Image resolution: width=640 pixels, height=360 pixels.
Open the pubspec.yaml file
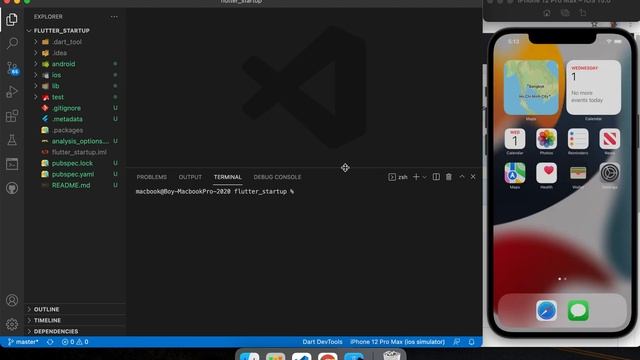pos(73,174)
